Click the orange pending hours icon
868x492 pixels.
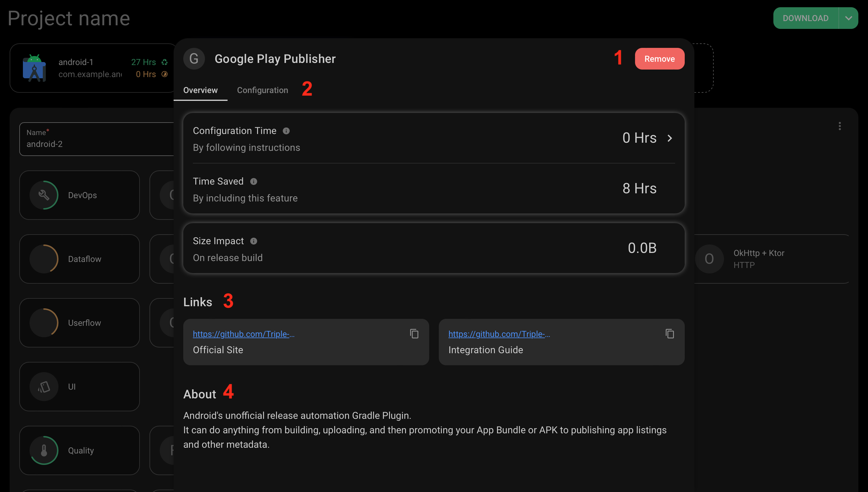tap(164, 74)
